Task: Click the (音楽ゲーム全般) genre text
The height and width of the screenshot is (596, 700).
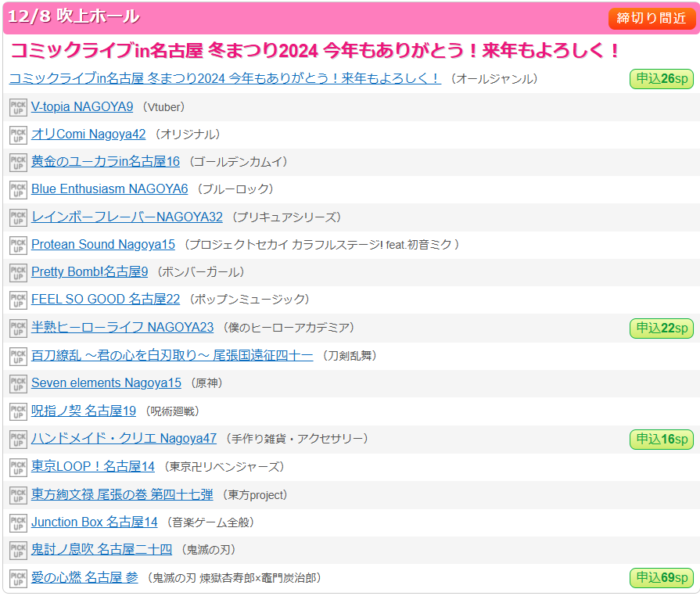Action: coord(210,522)
